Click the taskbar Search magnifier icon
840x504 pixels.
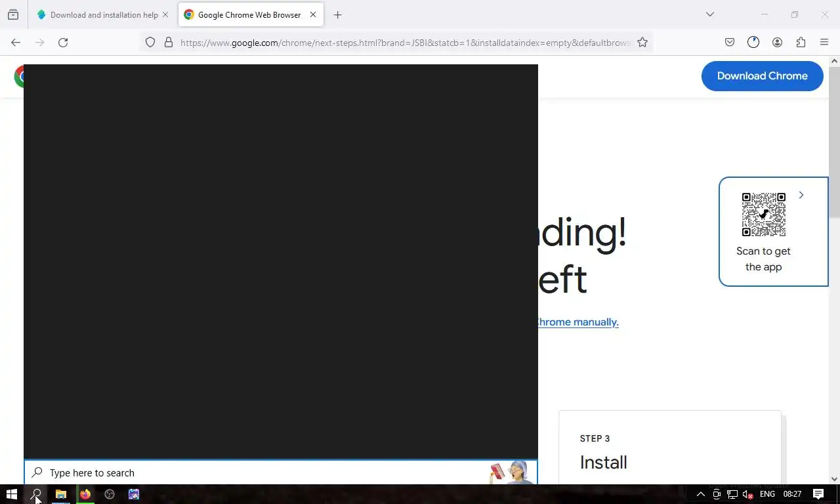point(37,494)
